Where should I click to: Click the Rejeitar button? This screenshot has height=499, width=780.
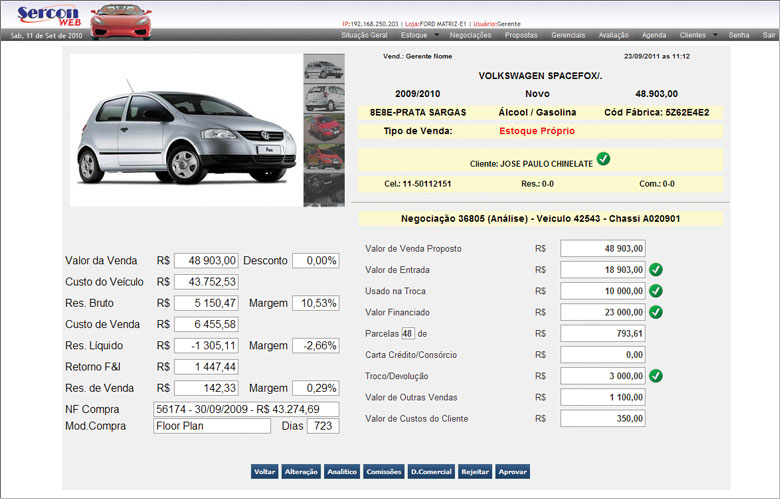[475, 472]
